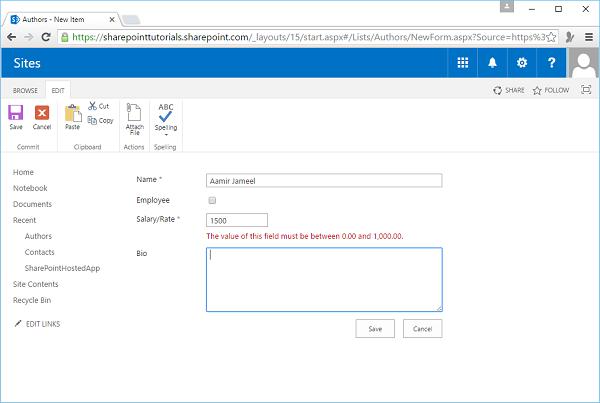This screenshot has width=600, height=403.
Task: Click the Attach File icon
Action: (134, 116)
